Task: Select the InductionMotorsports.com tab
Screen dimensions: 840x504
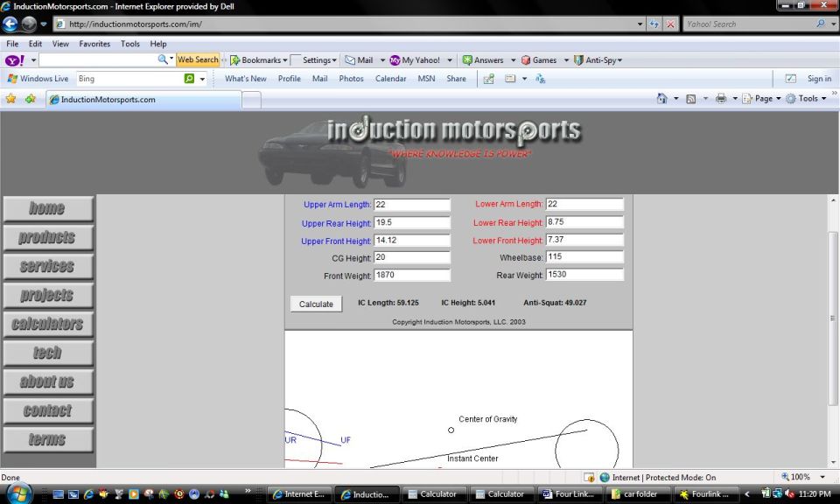Action: [x=143, y=100]
